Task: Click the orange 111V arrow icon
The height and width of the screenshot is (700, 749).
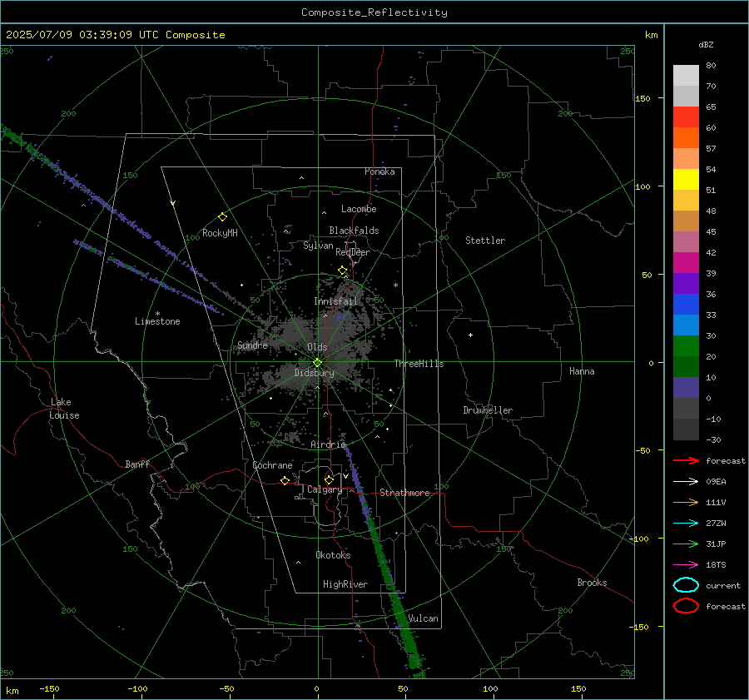Action: pos(686,502)
